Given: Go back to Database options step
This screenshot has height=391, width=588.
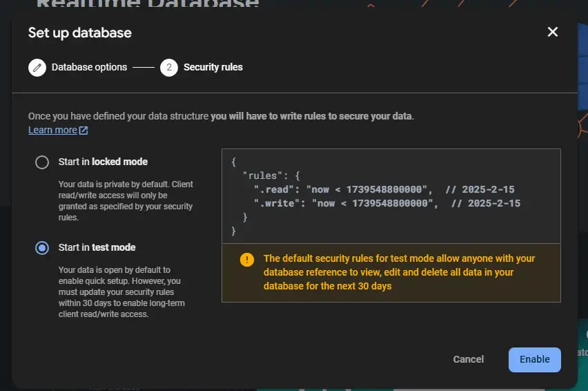Looking at the screenshot, I should coord(89,67).
